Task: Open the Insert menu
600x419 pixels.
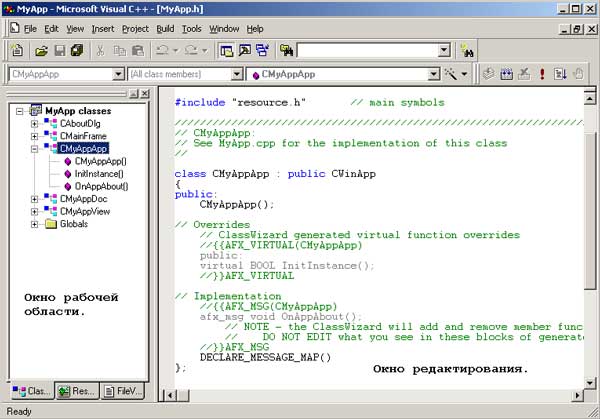Action: (x=103, y=29)
